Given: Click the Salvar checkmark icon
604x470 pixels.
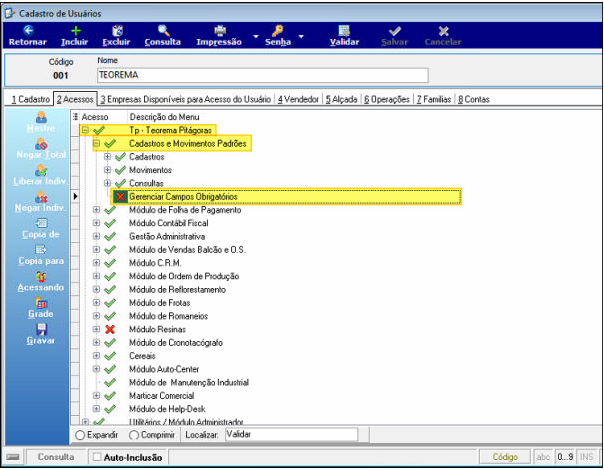Looking at the screenshot, I should click(395, 31).
